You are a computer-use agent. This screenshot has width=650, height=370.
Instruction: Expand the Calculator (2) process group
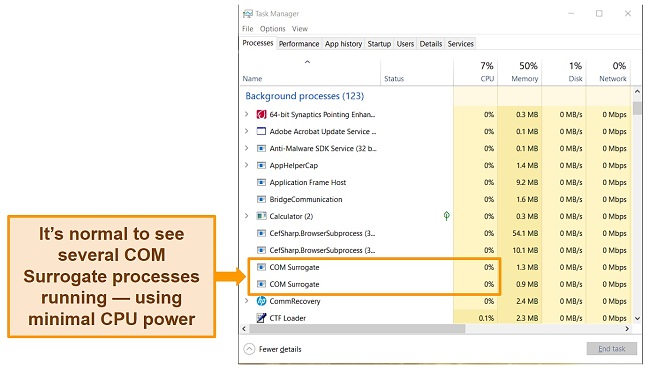pyautogui.click(x=247, y=216)
